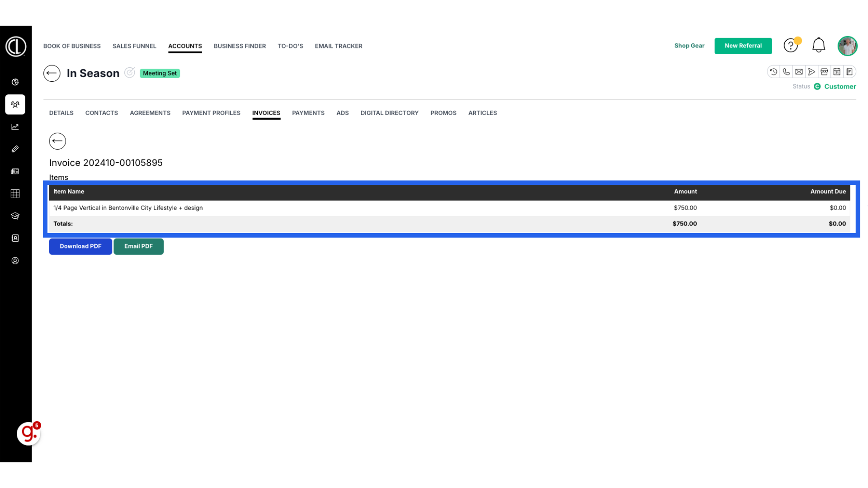Return to invoice list with back arrow
The width and height of the screenshot is (868, 488).
tap(57, 141)
